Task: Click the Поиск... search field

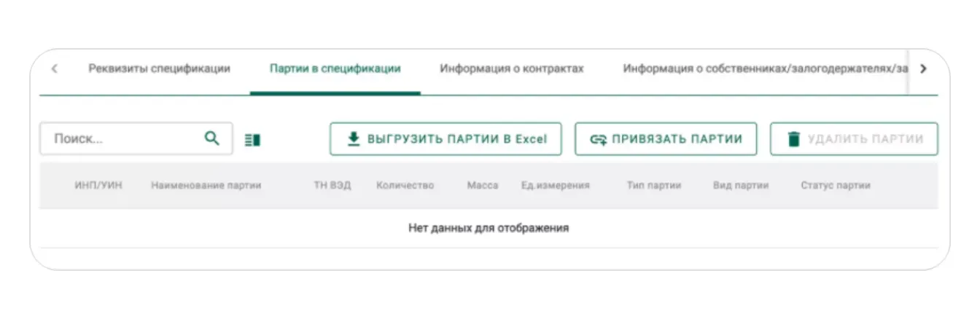Action: (136, 138)
